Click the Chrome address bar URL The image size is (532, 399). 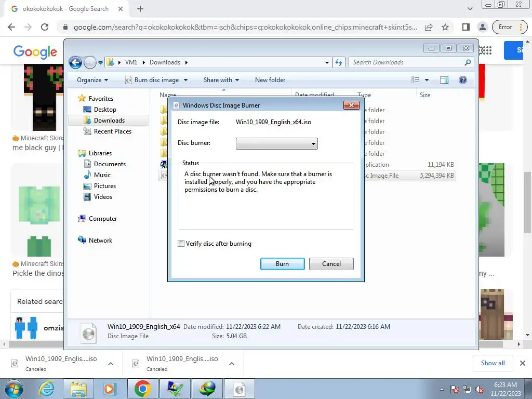click(245, 27)
